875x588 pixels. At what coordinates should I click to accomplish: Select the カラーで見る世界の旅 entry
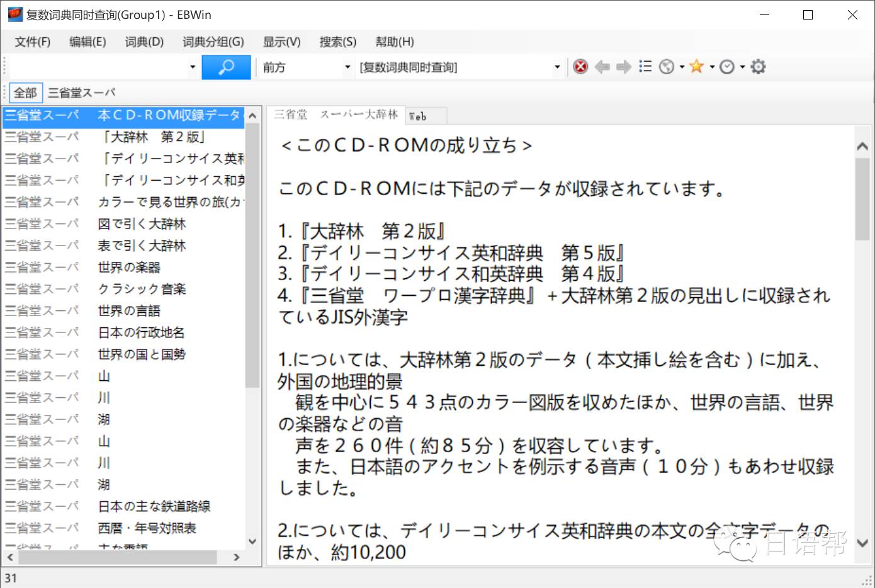pyautogui.click(x=123, y=202)
